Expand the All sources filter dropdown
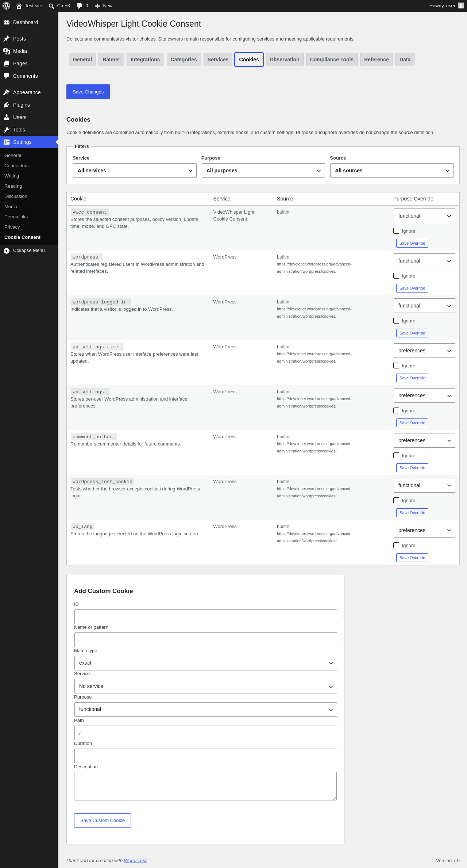 pos(392,171)
